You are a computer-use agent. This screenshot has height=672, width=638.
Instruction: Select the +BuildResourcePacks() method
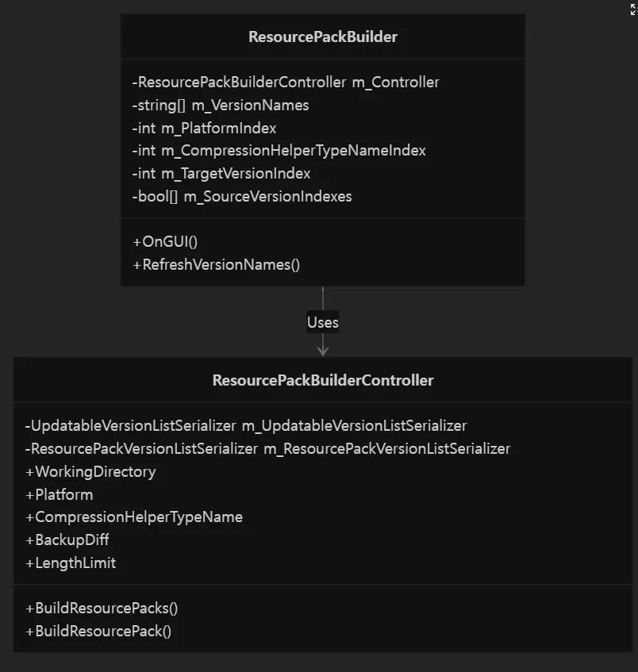(102, 609)
